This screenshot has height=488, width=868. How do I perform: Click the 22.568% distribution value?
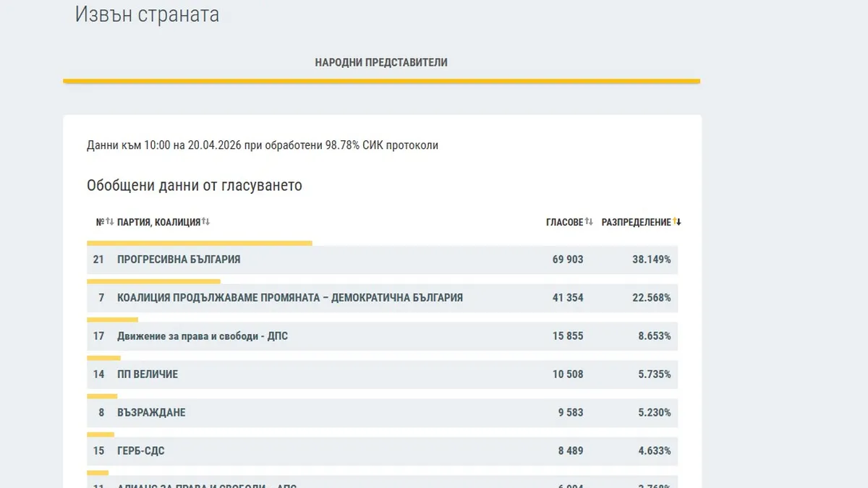[650, 298]
